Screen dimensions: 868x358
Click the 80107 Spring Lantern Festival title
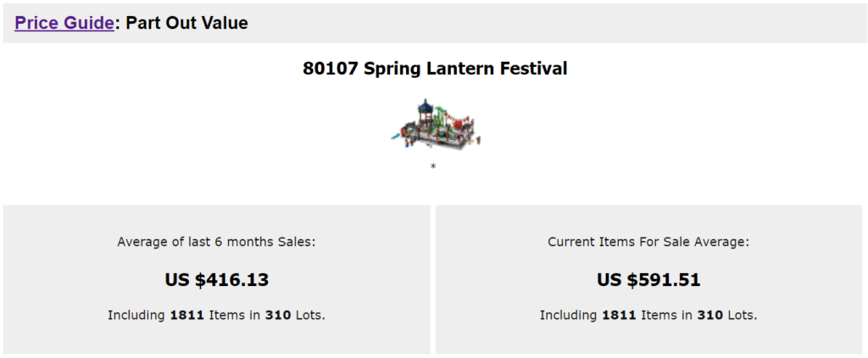[x=435, y=69]
